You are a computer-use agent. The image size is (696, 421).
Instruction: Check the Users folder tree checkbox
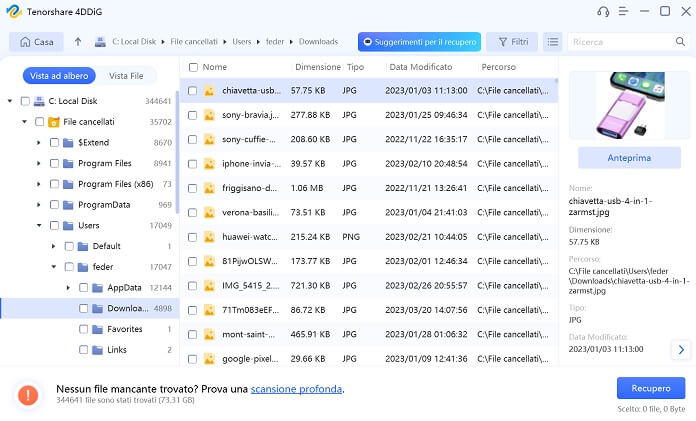(54, 226)
